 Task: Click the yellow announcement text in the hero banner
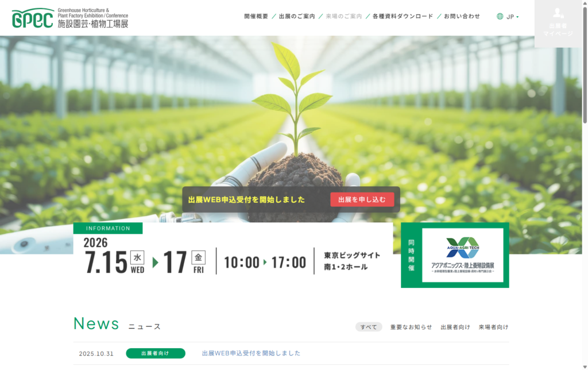tap(246, 200)
